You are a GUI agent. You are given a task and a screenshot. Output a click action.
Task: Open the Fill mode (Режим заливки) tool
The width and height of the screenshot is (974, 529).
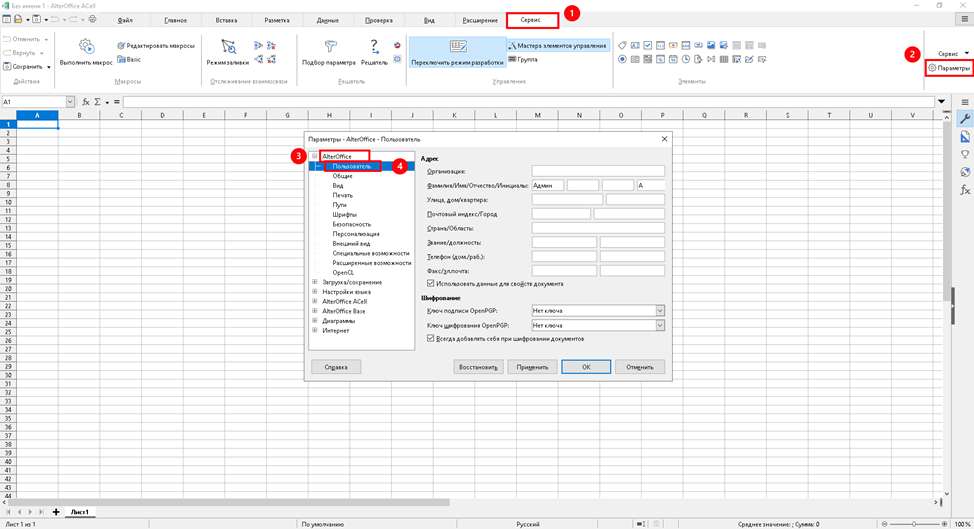[228, 46]
